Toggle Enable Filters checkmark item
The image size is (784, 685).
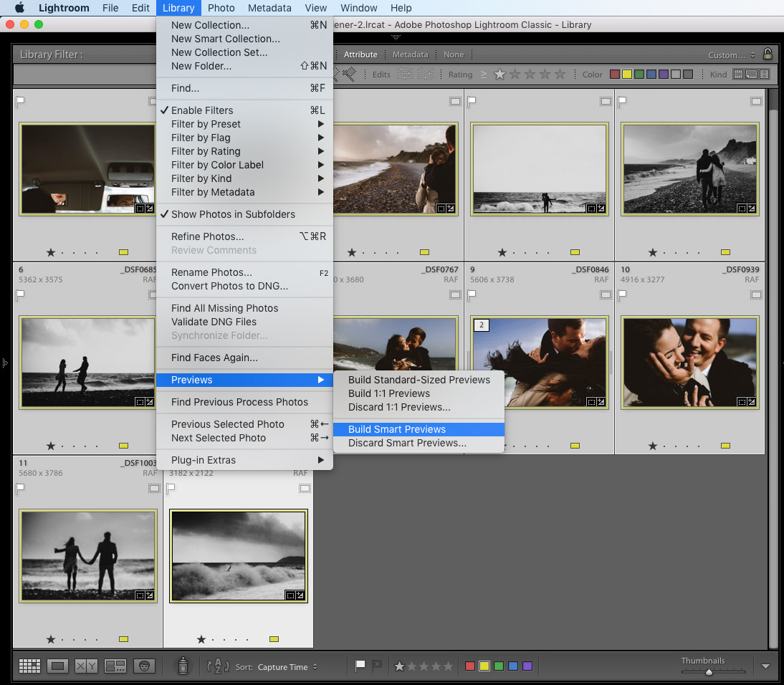pyautogui.click(x=202, y=110)
